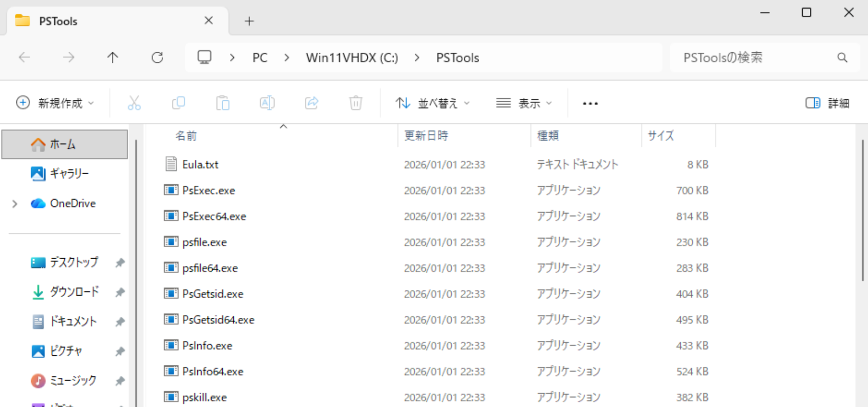The width and height of the screenshot is (868, 407).
Task: Click the PsInfo.exe application icon
Action: 170,345
